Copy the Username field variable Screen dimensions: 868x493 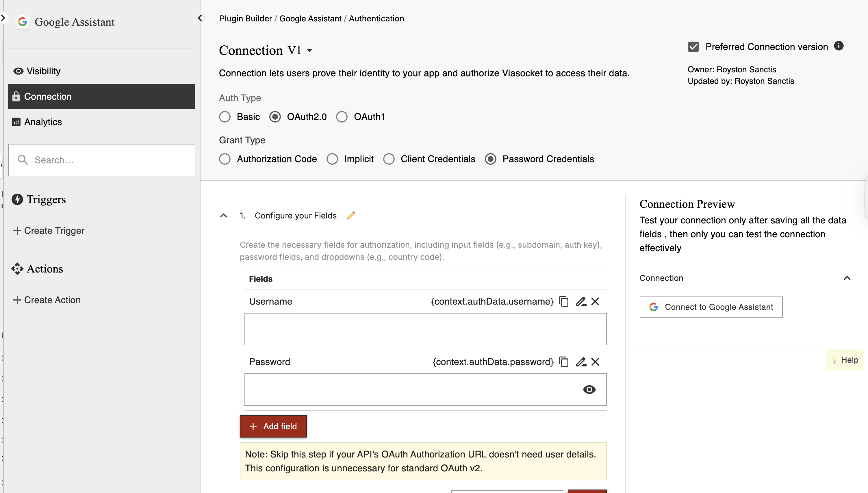(564, 301)
